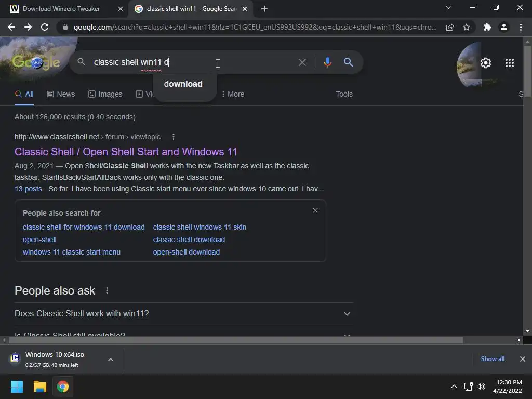Open the Chrome profile avatar

[x=504, y=27]
